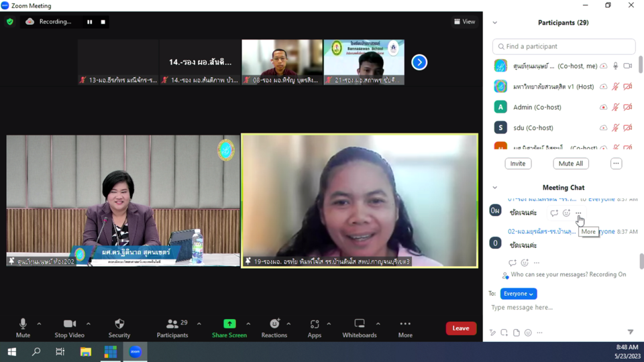Show next gallery page of video thumbnails
Screen dimensions: 644x362
419,62
